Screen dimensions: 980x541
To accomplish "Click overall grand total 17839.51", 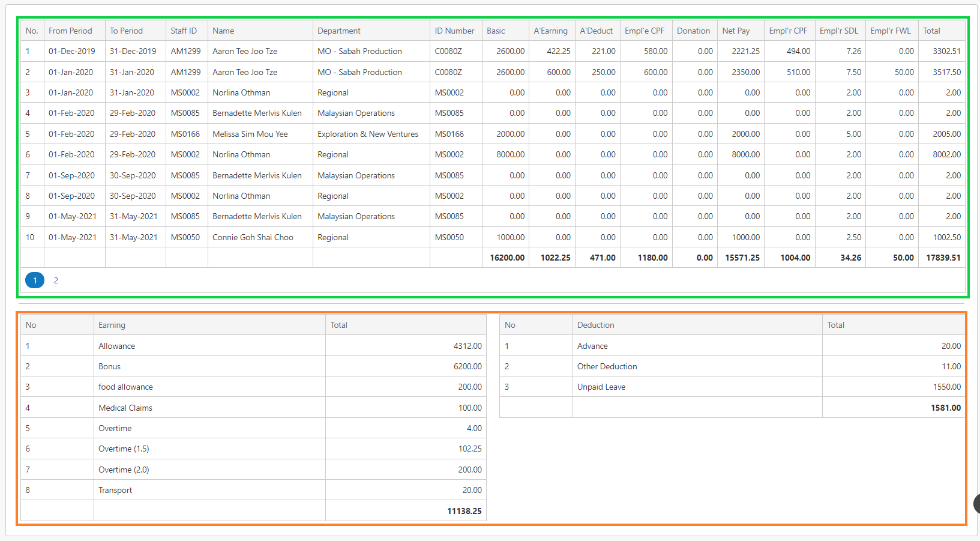I will (x=943, y=258).
